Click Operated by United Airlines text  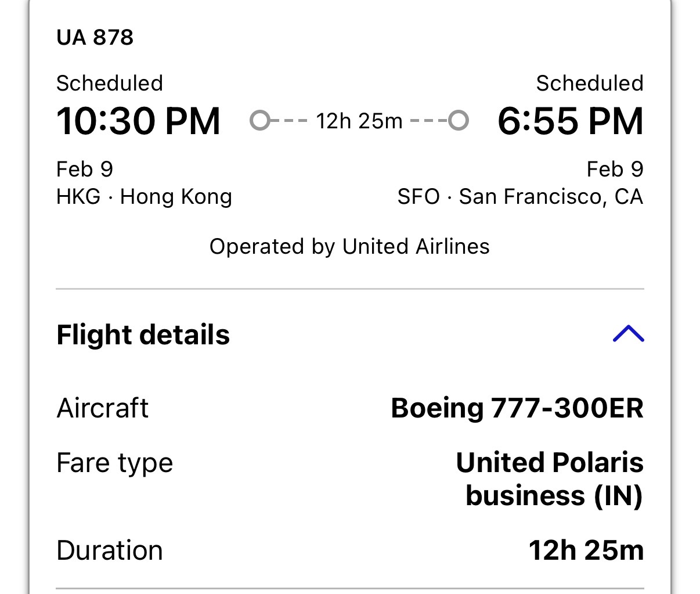pyautogui.click(x=349, y=246)
